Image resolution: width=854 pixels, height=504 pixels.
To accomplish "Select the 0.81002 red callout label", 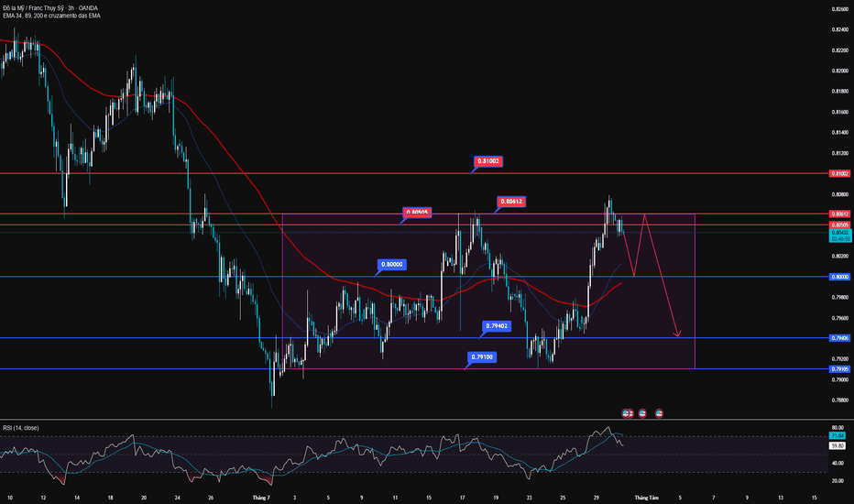I will tap(488, 161).
